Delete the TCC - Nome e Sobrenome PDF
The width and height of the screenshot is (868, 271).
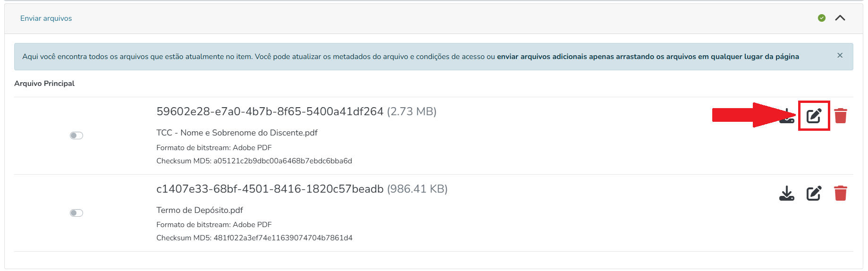841,116
